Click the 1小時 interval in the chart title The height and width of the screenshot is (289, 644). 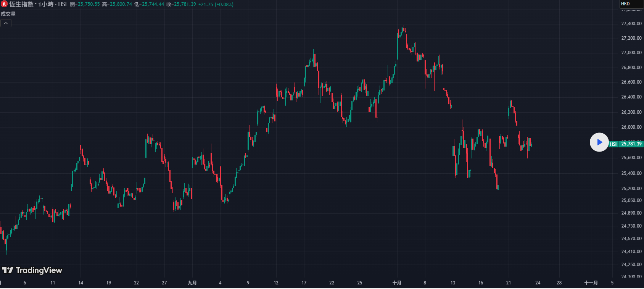click(46, 4)
